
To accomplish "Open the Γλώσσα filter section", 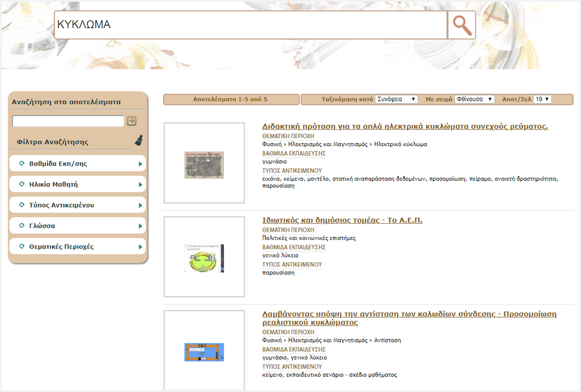I will 78,226.
